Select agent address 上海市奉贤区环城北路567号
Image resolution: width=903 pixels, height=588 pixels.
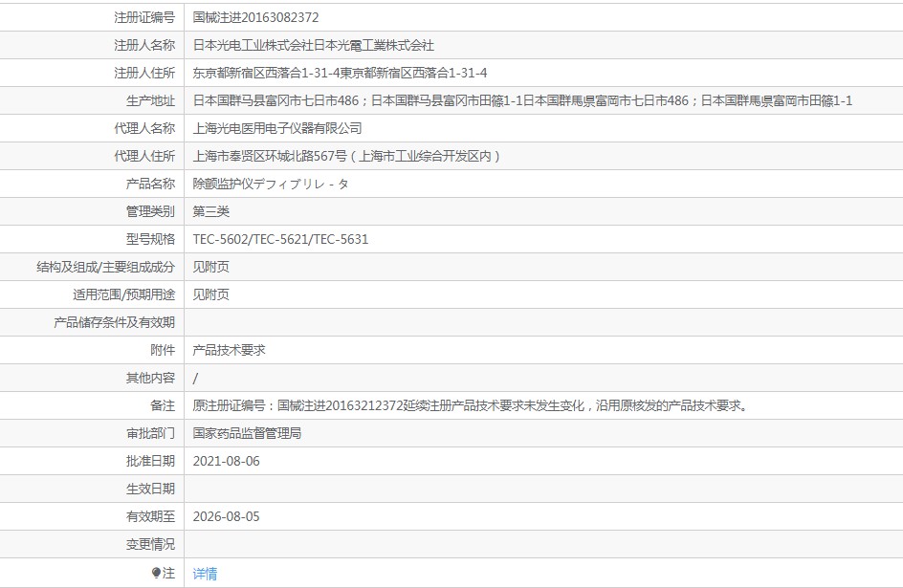(270, 156)
